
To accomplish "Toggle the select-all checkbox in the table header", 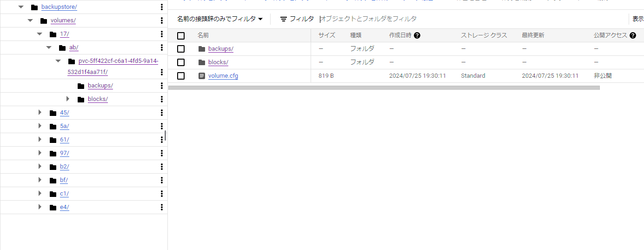I will [181, 36].
